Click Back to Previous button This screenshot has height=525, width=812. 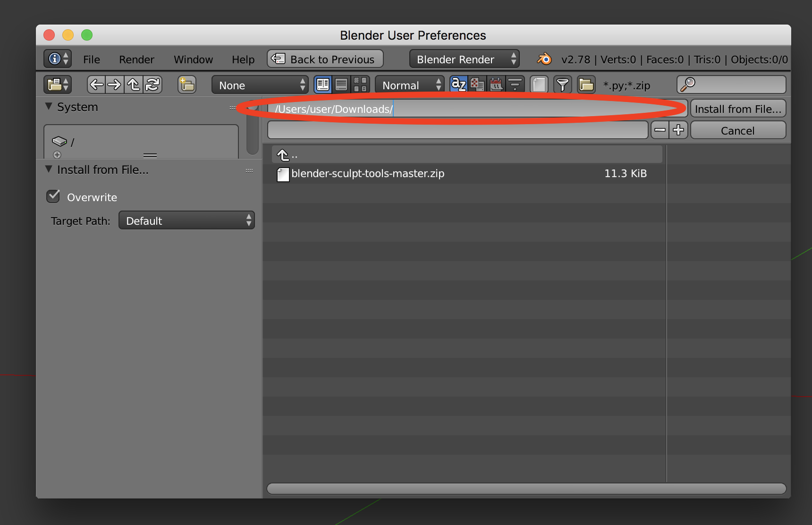pos(325,59)
